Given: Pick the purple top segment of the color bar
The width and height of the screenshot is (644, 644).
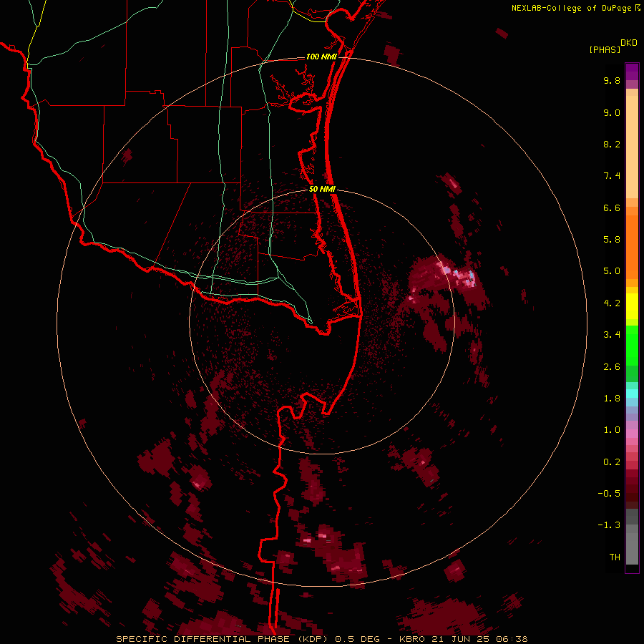Looking at the screenshot, I should pos(632,72).
